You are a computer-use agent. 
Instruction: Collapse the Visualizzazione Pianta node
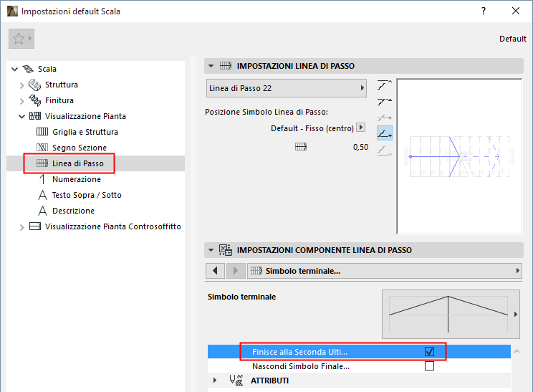[x=21, y=117]
